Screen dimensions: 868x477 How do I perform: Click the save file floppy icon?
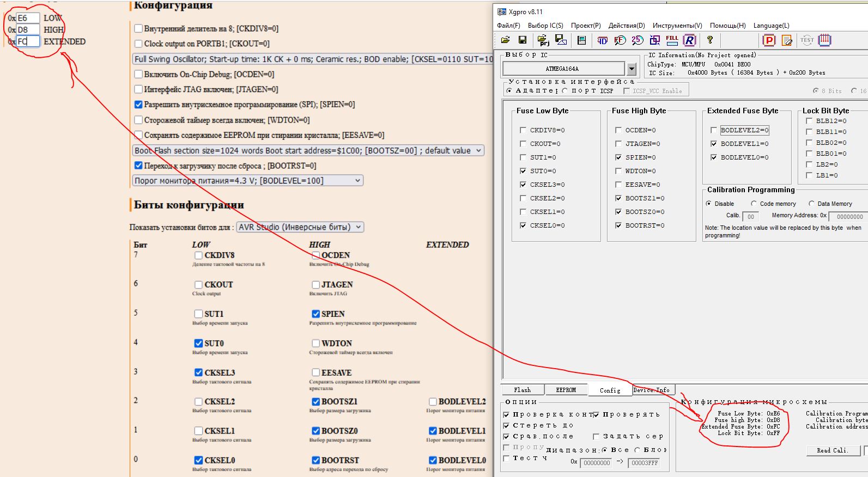522,40
